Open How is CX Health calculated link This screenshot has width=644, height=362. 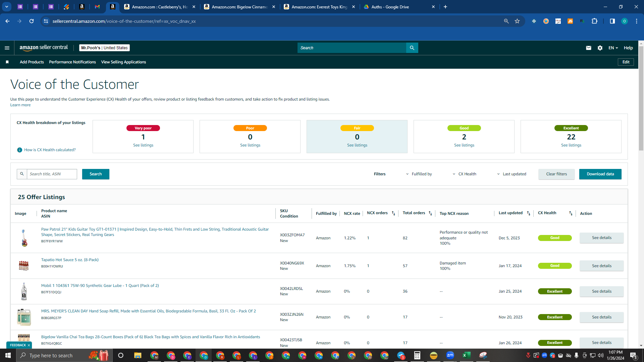coord(50,150)
